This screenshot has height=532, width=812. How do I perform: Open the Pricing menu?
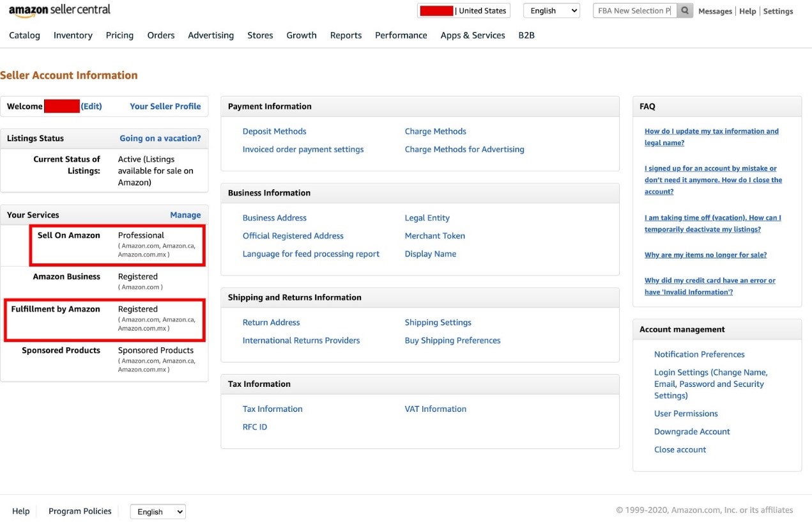coord(119,35)
